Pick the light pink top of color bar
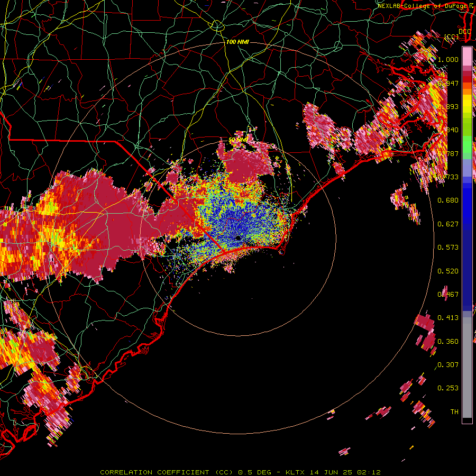 (467, 57)
